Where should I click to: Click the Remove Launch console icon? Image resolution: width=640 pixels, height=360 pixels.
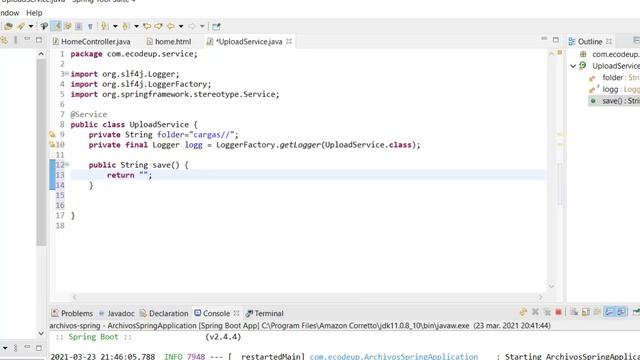point(536,312)
